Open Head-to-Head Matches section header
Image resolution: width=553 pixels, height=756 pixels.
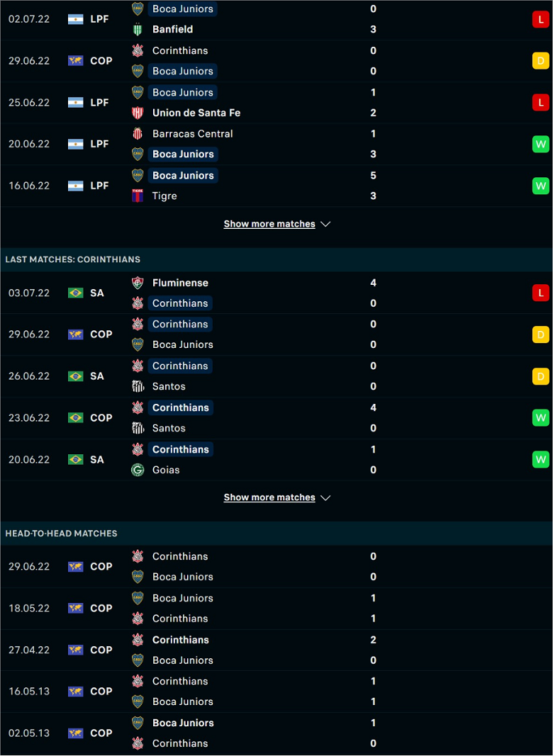click(61, 533)
